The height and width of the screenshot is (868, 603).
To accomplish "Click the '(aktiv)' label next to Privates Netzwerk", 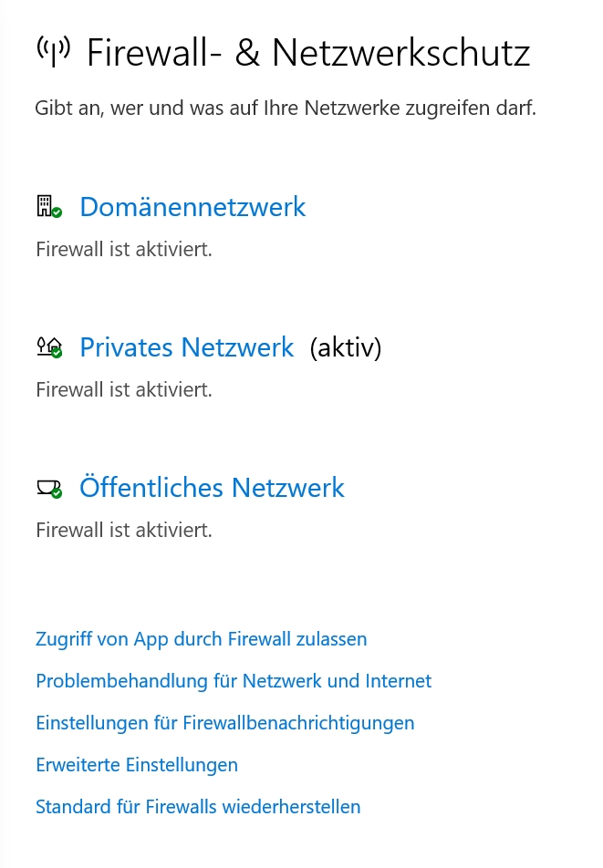I will point(346,347).
